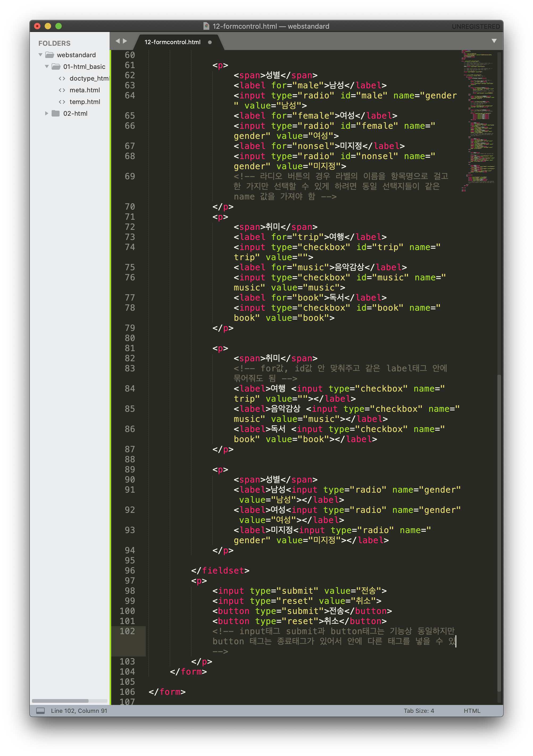
Task: Expand the 02-html folder
Action: 47,114
